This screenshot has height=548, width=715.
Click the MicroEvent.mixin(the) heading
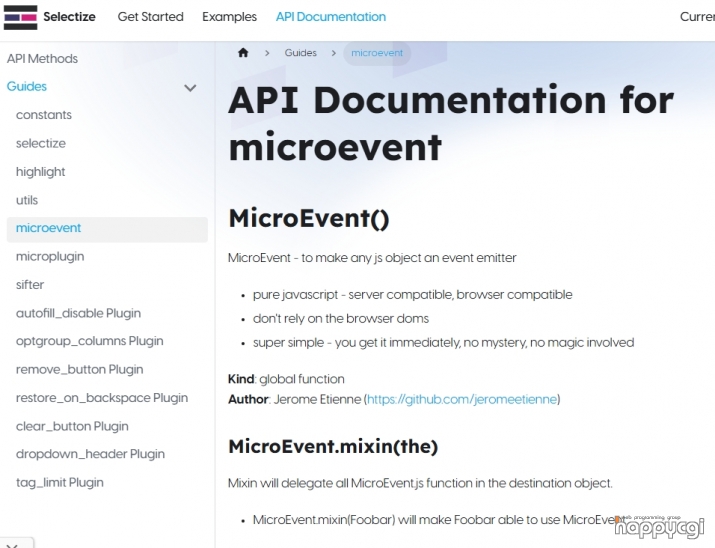(x=333, y=447)
